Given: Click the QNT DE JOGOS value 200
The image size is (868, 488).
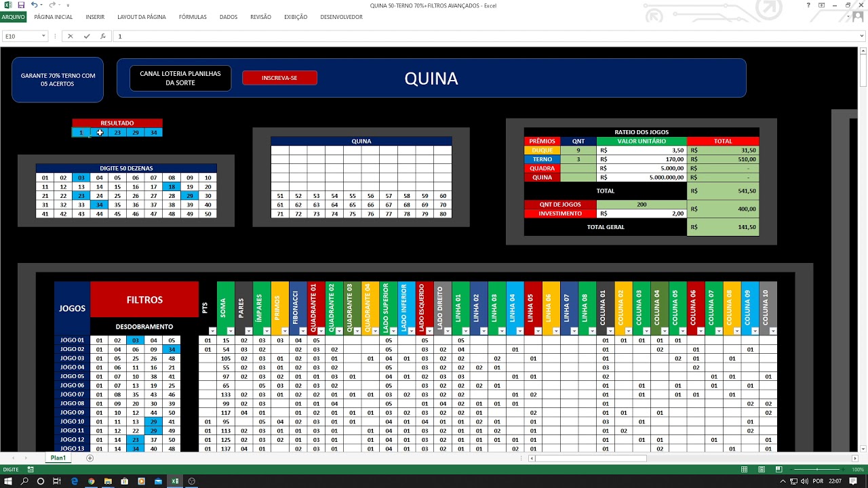Looking at the screenshot, I should [642, 204].
